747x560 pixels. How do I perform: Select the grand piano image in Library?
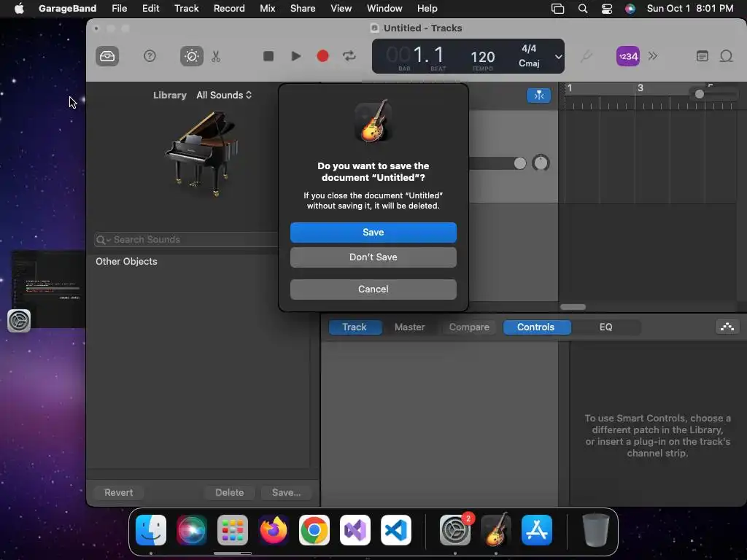pyautogui.click(x=202, y=153)
